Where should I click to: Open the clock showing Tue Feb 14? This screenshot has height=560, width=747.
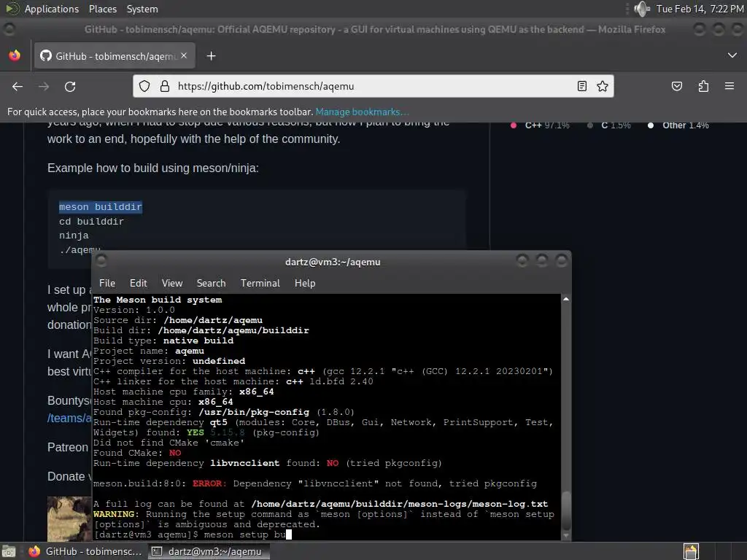pos(700,9)
